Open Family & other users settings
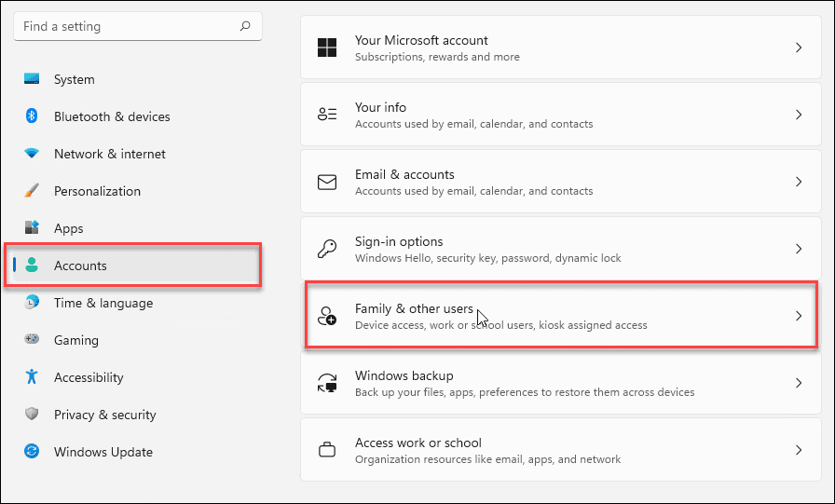 point(559,316)
